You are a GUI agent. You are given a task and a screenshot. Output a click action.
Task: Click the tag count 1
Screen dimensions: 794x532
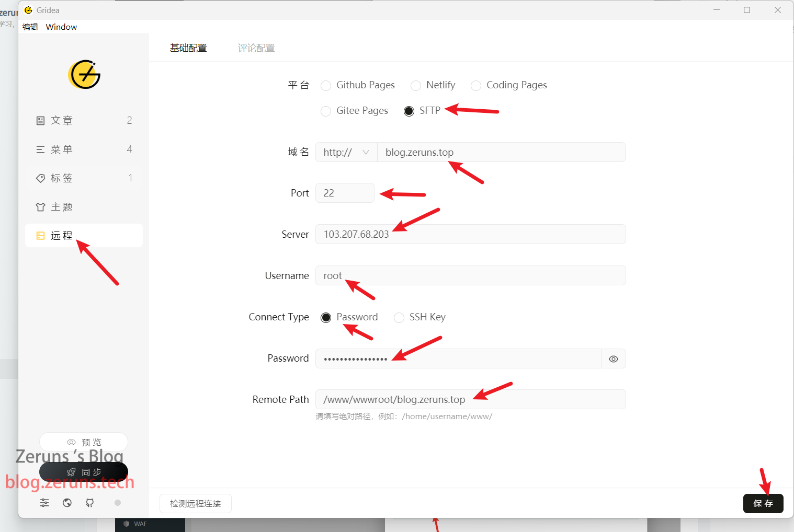(x=130, y=178)
